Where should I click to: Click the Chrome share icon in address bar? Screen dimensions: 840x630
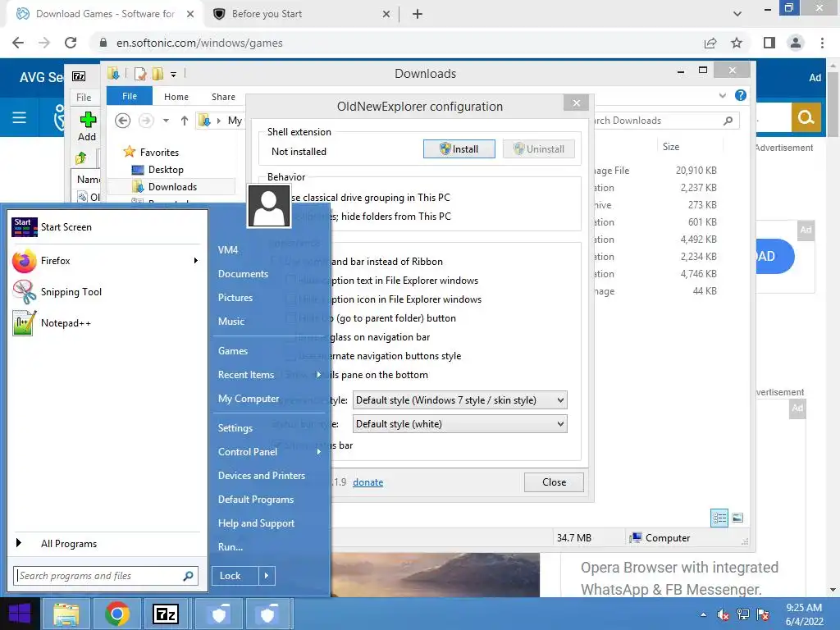[710, 43]
